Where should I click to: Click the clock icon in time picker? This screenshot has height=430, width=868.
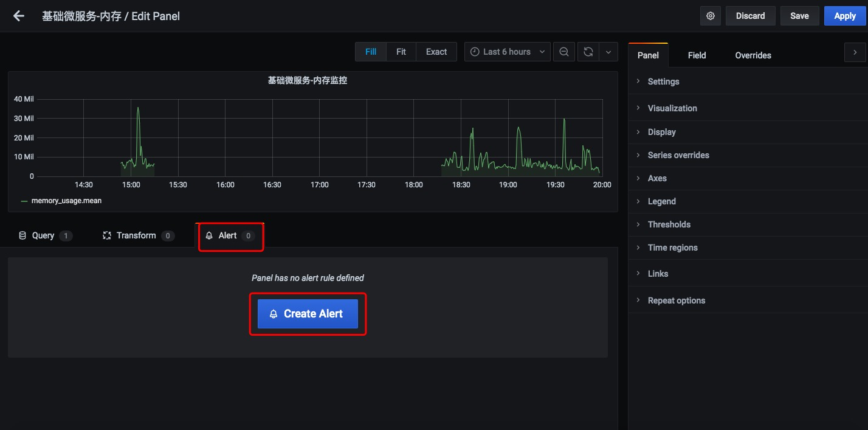click(x=475, y=52)
